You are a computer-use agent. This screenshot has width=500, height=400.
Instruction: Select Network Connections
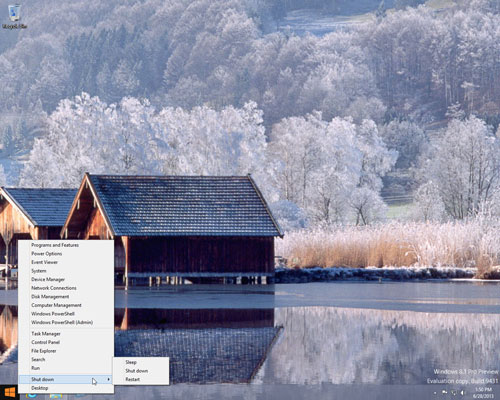point(66,288)
